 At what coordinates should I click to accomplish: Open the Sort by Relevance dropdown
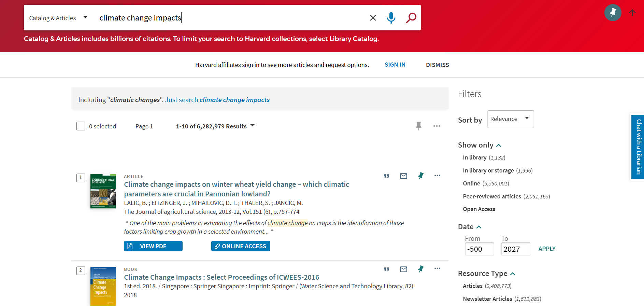click(510, 119)
